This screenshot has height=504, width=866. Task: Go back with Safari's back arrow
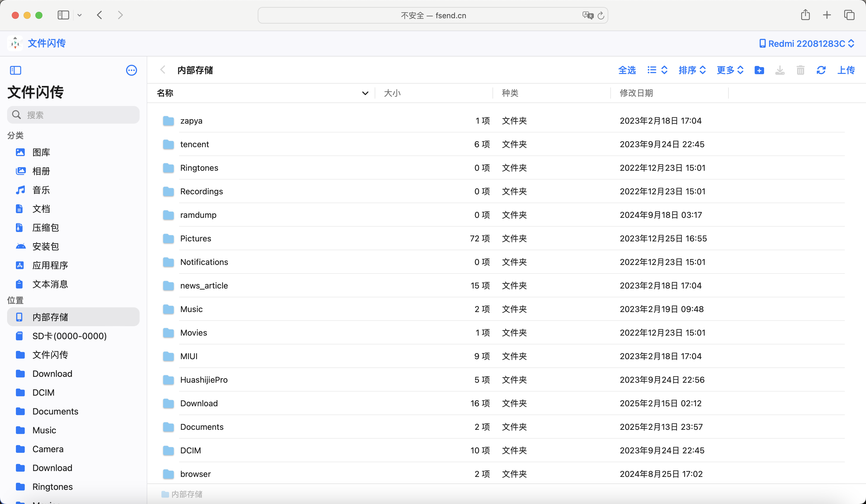pyautogui.click(x=100, y=15)
